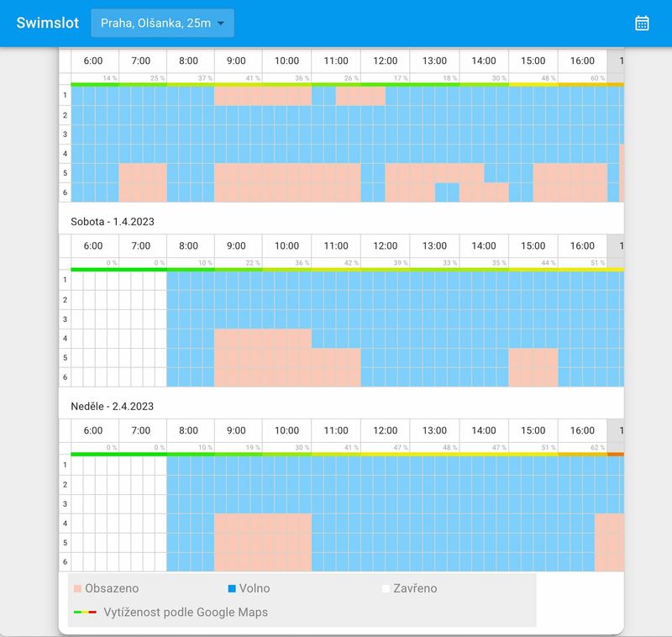
Task: Click the Google Maps occupancy legend line icon
Action: (85, 612)
